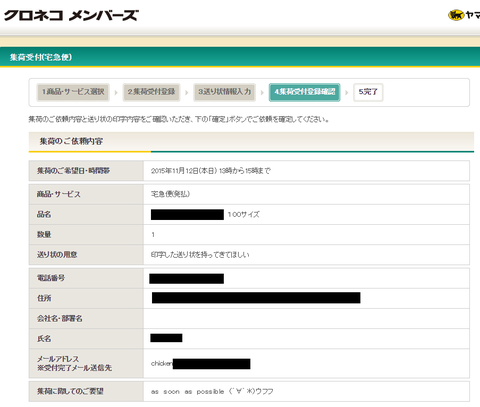Select step 1商品・サービス選択

click(73, 92)
